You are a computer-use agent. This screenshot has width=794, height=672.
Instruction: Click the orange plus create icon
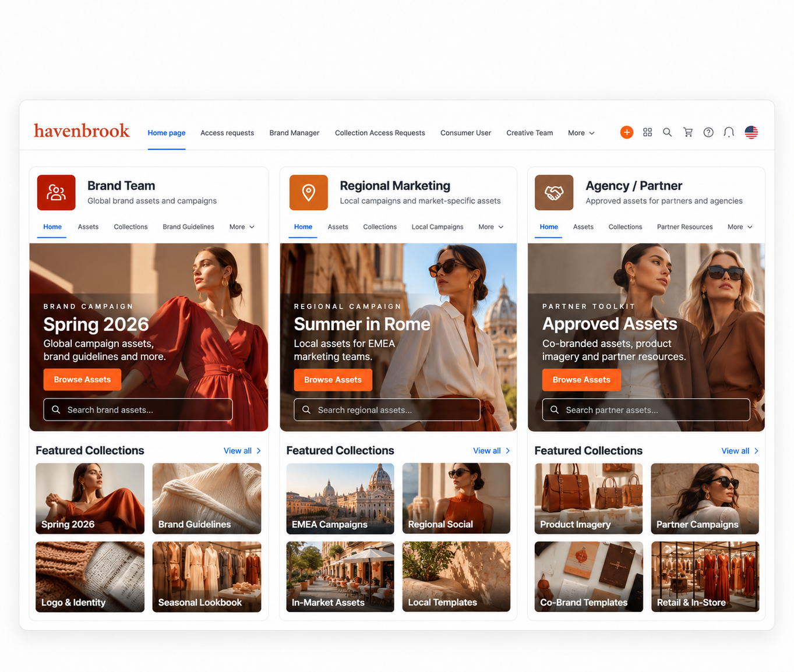pos(627,132)
